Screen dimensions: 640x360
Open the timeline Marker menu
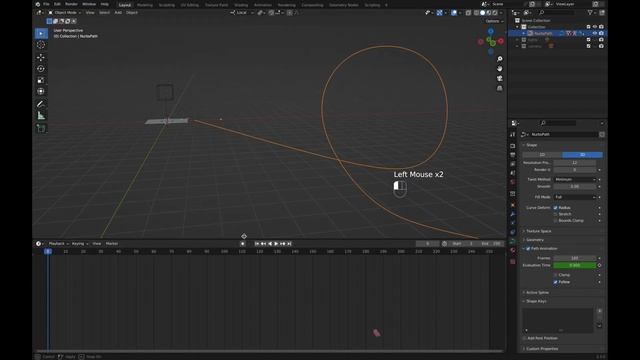(112, 244)
